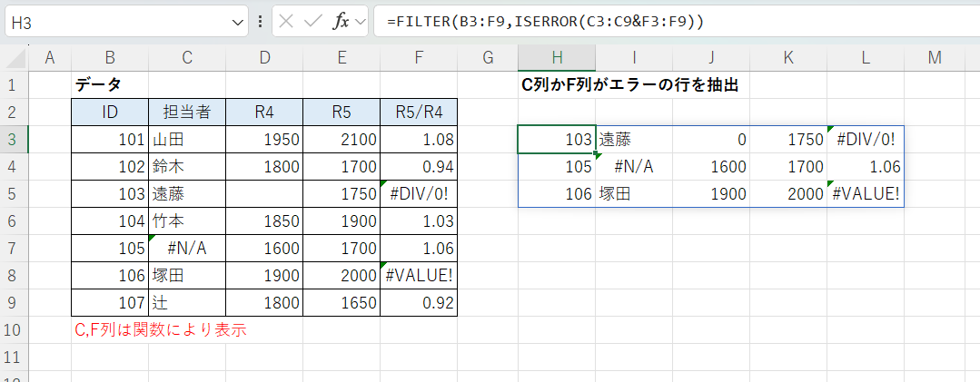Select column I header
Screen dimensions: 980x382
634,58
